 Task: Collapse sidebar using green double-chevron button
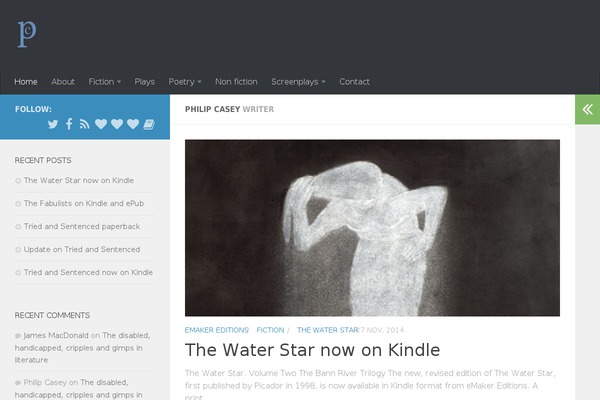[587, 109]
